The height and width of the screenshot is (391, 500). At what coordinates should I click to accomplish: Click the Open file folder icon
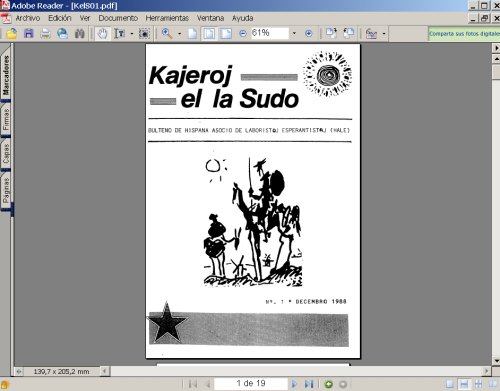pyautogui.click(x=12, y=33)
